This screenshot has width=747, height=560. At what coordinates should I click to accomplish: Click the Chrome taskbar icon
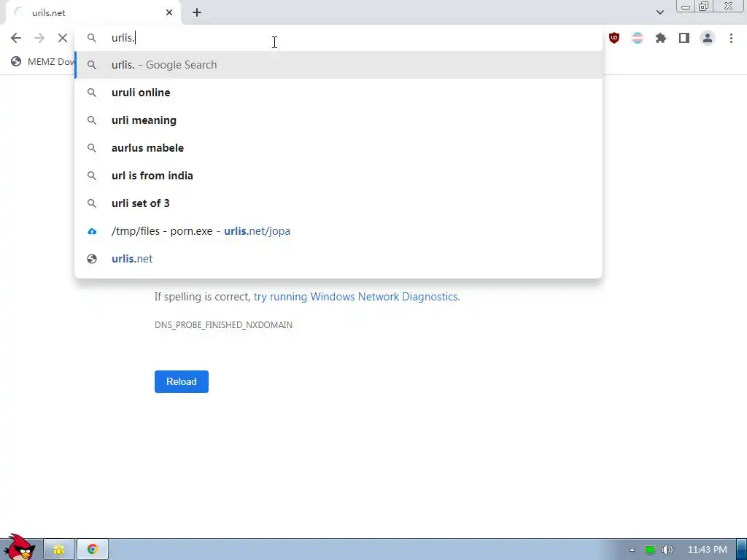click(x=93, y=550)
